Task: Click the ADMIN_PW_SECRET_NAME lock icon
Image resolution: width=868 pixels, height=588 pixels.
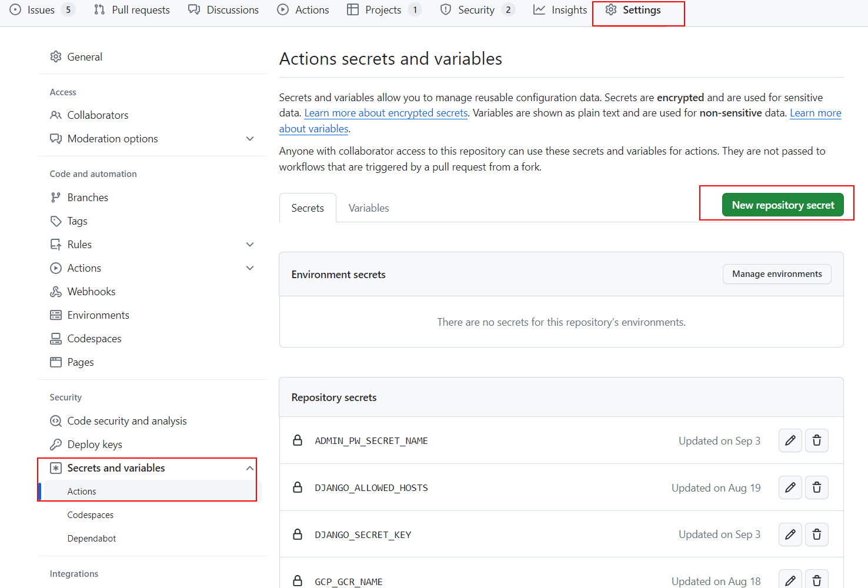Action: pos(298,440)
